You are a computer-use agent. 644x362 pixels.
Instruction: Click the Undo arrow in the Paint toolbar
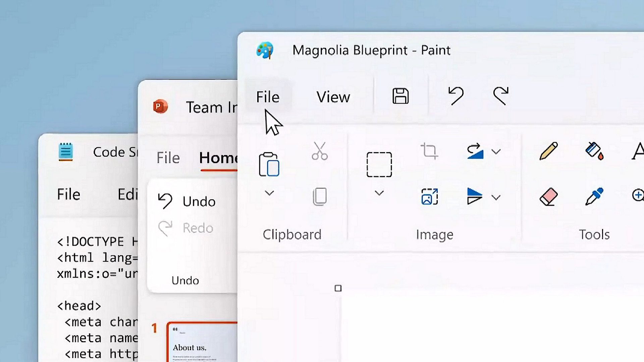pyautogui.click(x=456, y=96)
